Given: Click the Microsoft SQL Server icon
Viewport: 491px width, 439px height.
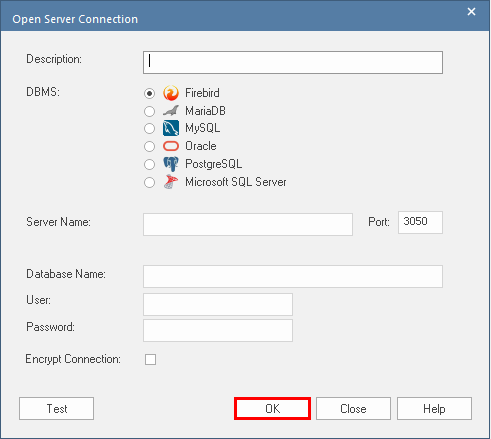Looking at the screenshot, I should point(171,182).
